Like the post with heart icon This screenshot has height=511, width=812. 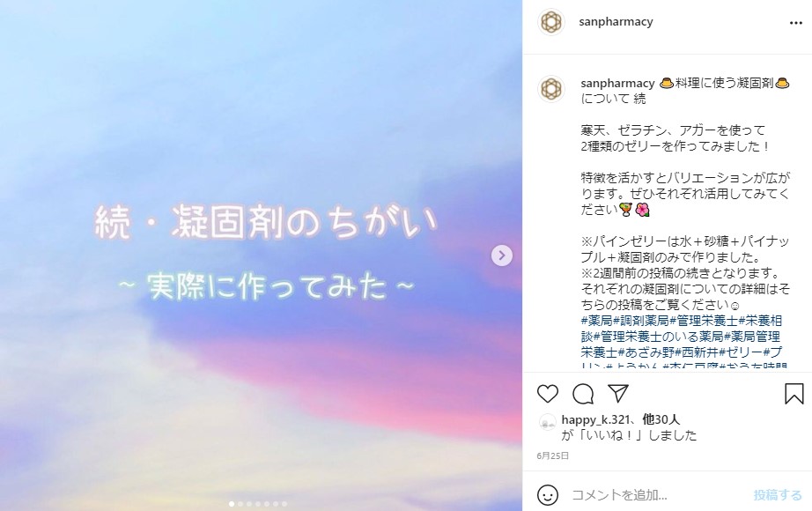(548, 394)
